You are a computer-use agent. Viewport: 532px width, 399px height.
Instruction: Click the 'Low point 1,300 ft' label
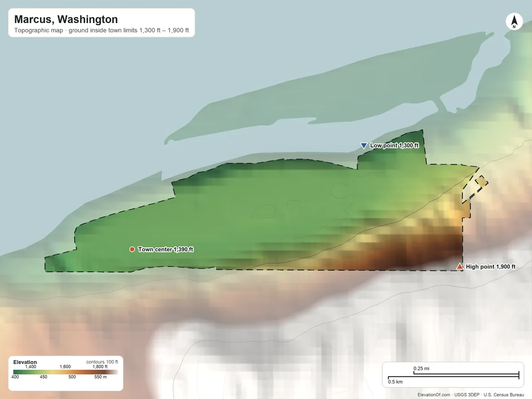coord(395,145)
